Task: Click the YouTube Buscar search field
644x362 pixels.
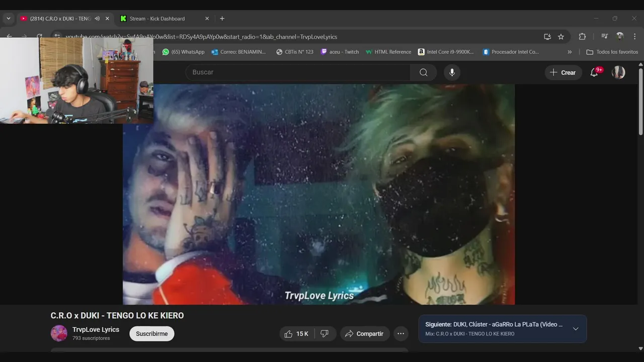Action: (x=298, y=72)
